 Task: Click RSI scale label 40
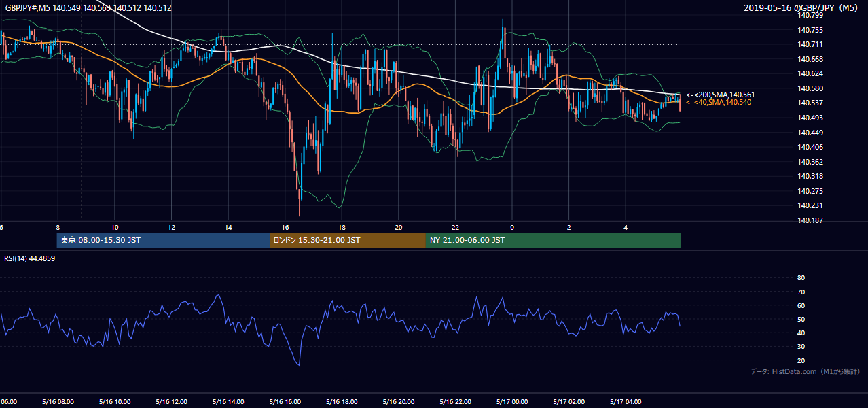(801, 333)
